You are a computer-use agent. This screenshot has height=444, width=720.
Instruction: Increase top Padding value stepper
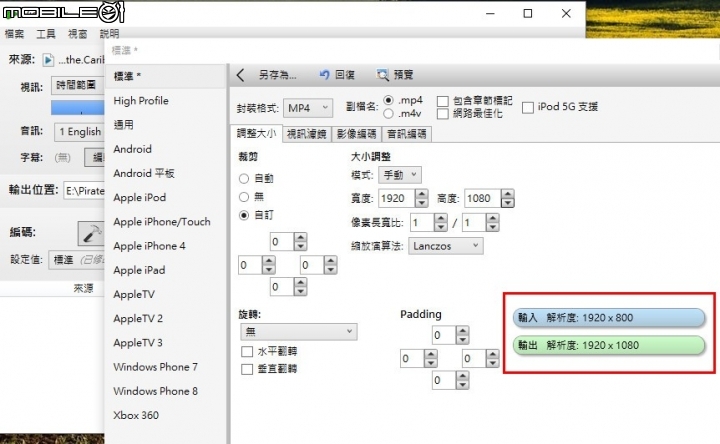coord(462,331)
